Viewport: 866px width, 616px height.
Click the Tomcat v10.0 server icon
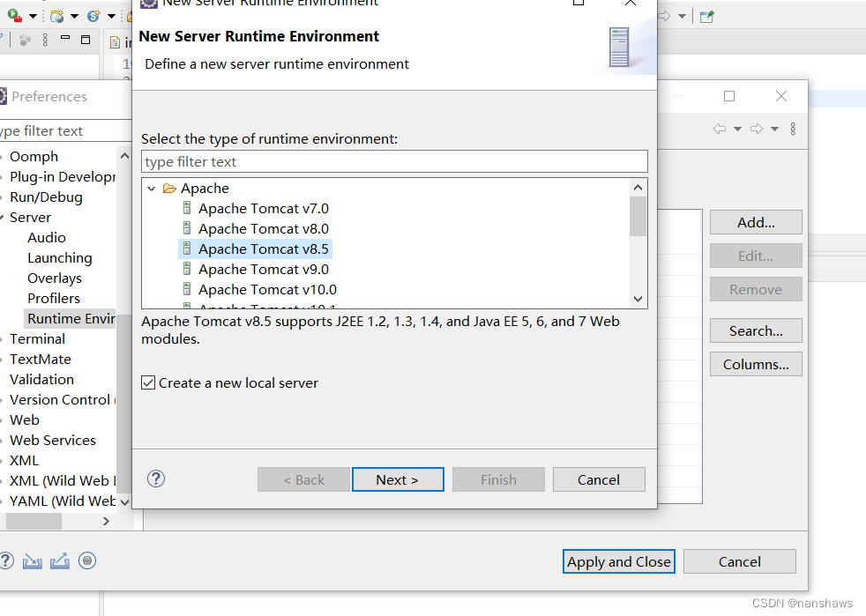187,289
